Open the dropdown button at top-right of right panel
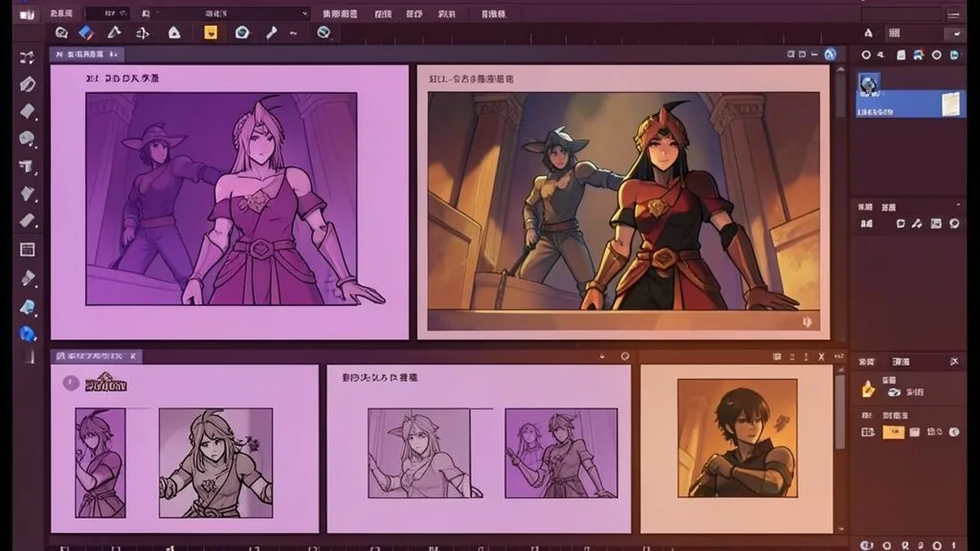Viewport: 980px width, 551px height. [x=954, y=33]
